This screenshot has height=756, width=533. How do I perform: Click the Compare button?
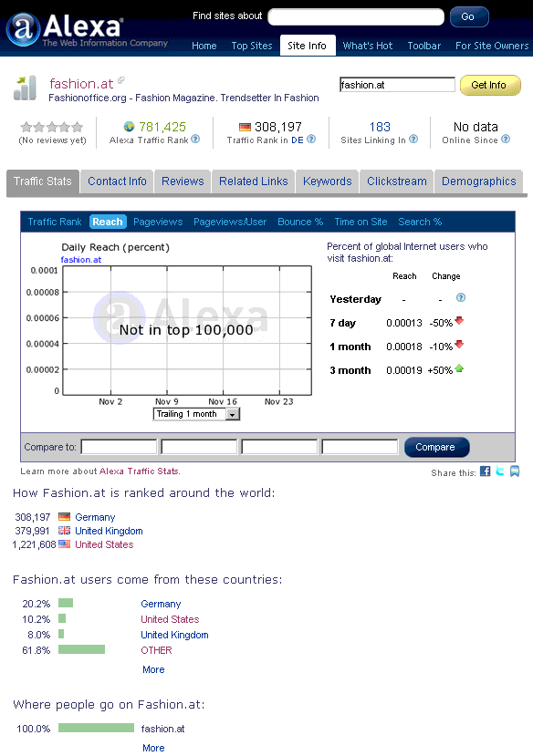[436, 447]
